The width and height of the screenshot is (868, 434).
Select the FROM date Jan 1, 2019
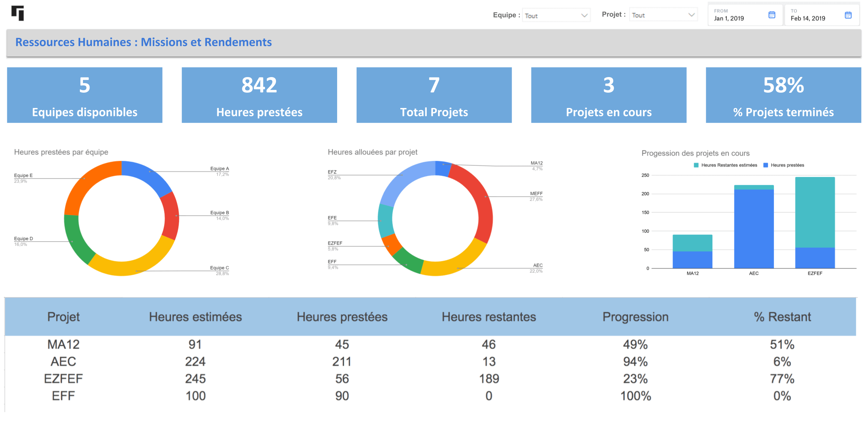click(729, 18)
